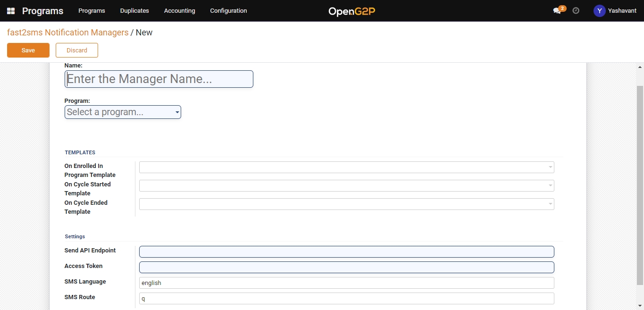Open the Duplicates menu
This screenshot has height=310, width=644.
[x=134, y=11]
